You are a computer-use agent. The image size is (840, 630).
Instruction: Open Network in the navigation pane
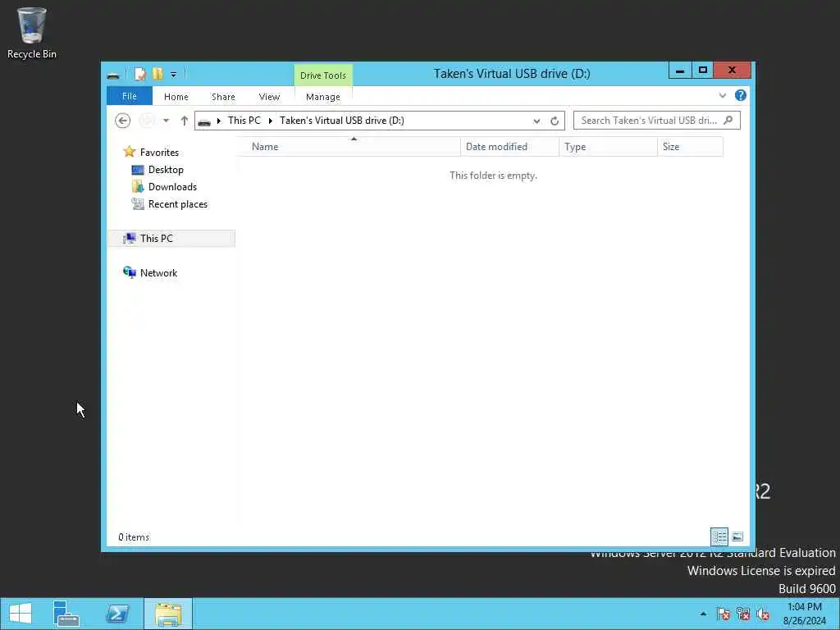pos(158,273)
